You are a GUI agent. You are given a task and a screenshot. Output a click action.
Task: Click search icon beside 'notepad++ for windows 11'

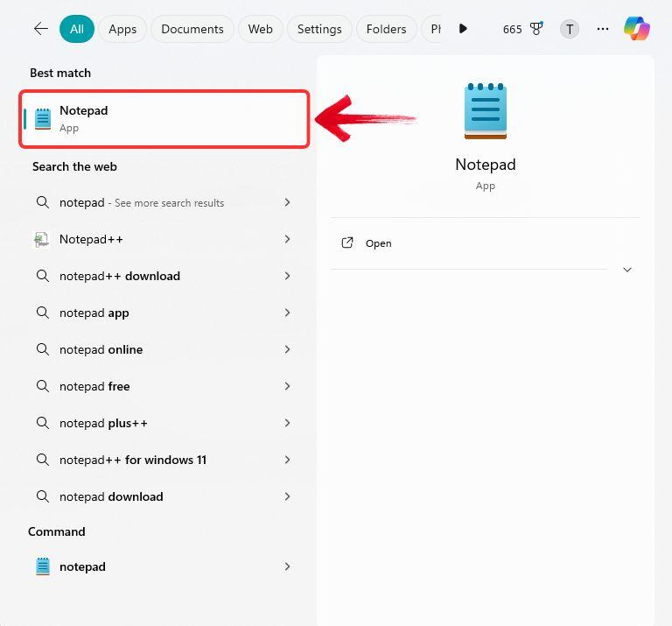click(x=42, y=460)
